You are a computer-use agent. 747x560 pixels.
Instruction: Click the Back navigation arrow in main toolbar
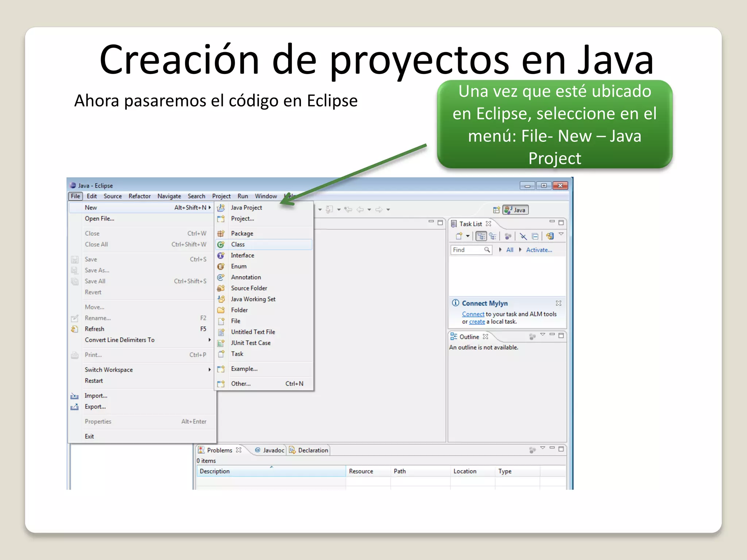[x=360, y=209]
